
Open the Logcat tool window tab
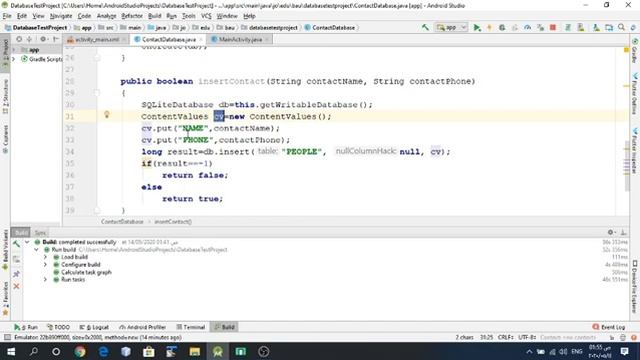tap(94, 327)
